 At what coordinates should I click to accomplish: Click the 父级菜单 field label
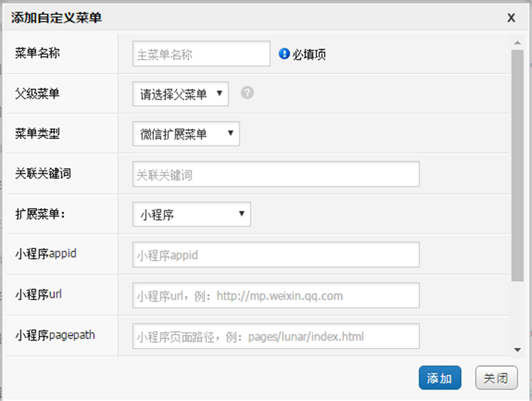[38, 92]
